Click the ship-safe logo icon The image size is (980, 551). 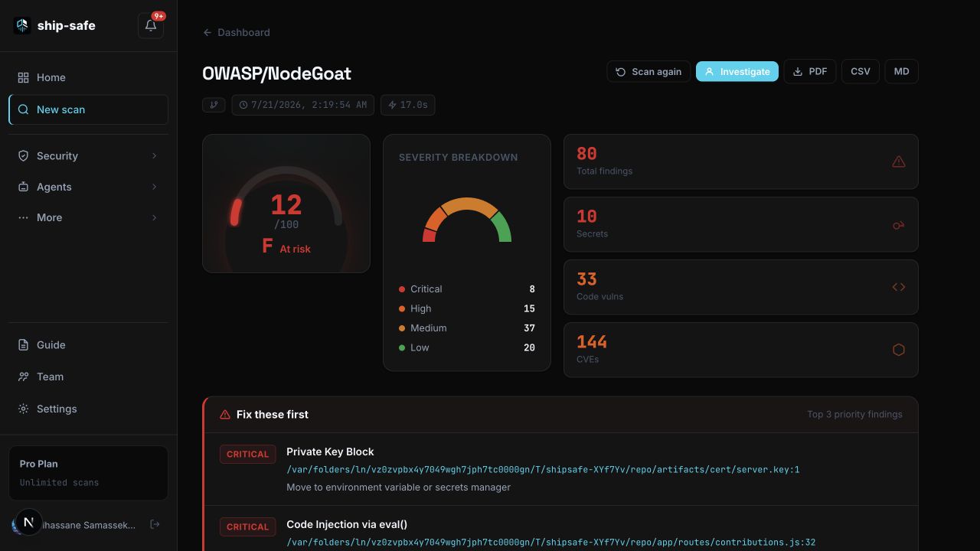tap(21, 25)
